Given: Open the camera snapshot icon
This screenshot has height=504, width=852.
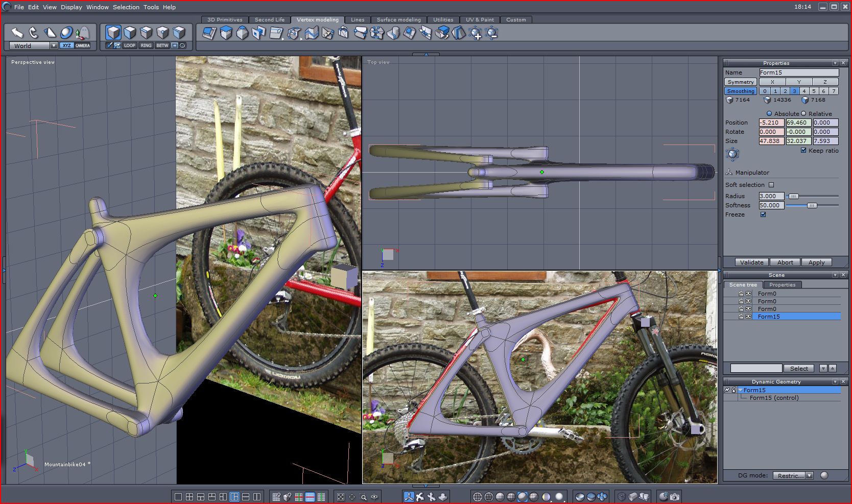Looking at the screenshot, I should 675,497.
